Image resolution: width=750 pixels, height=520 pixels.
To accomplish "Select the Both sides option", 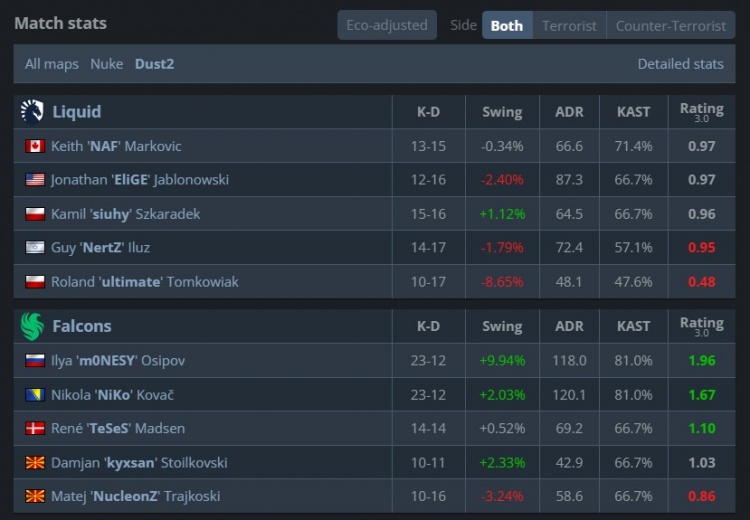I will coord(507,25).
